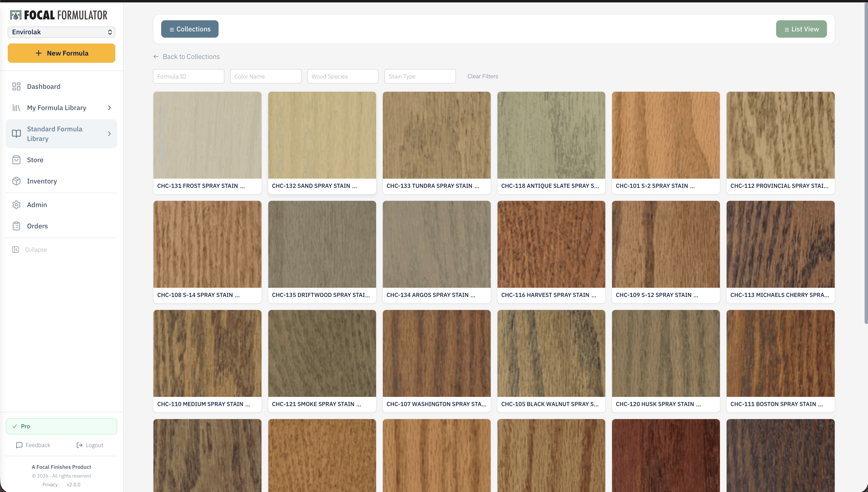Click the Feedback link
Viewport: 868px width, 492px height.
pyautogui.click(x=33, y=445)
